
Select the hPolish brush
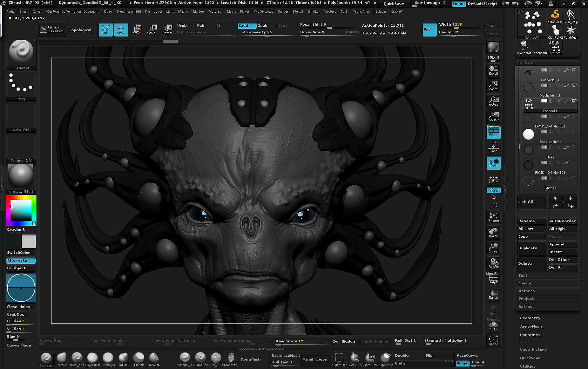point(154,360)
